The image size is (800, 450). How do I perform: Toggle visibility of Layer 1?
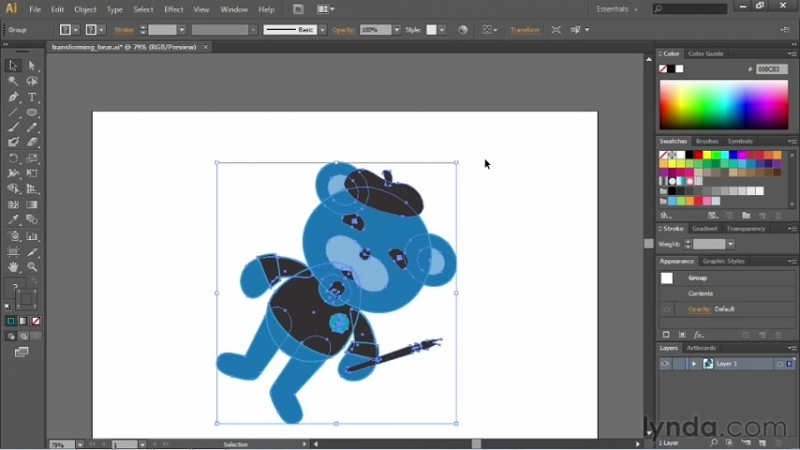664,364
